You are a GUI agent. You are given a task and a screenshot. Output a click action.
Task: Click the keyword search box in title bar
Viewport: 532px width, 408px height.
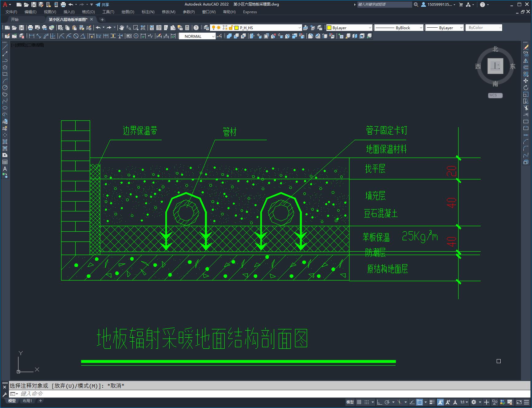point(384,5)
